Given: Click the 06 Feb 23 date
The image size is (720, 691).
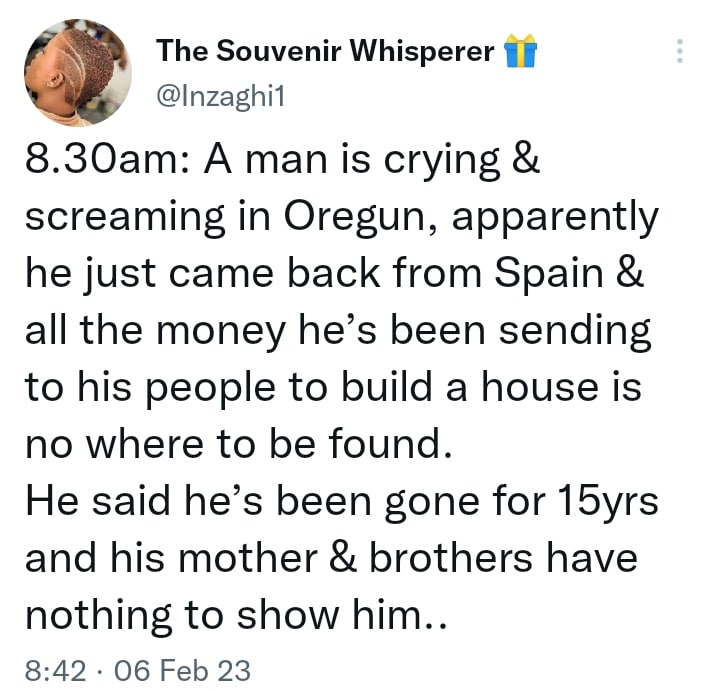Looking at the screenshot, I should tap(182, 670).
